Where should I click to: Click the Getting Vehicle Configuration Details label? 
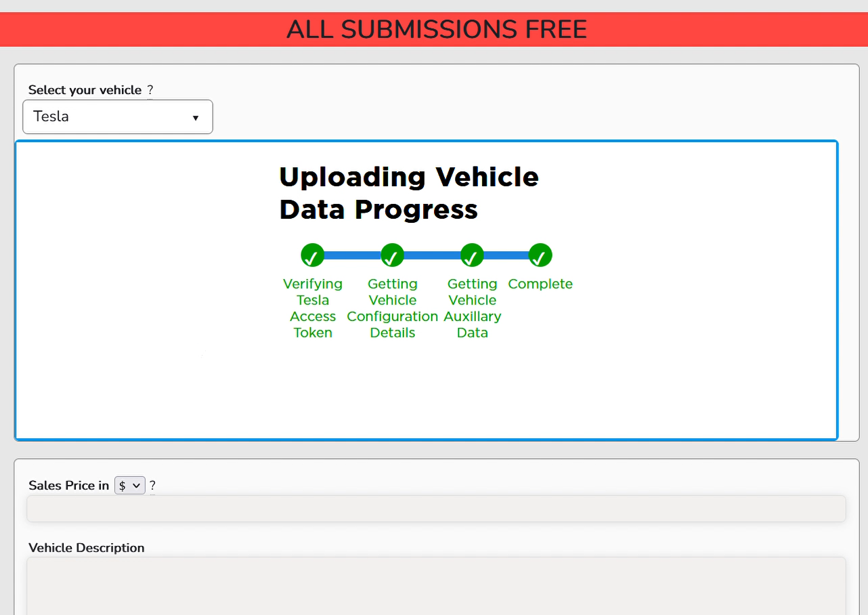pos(393,308)
